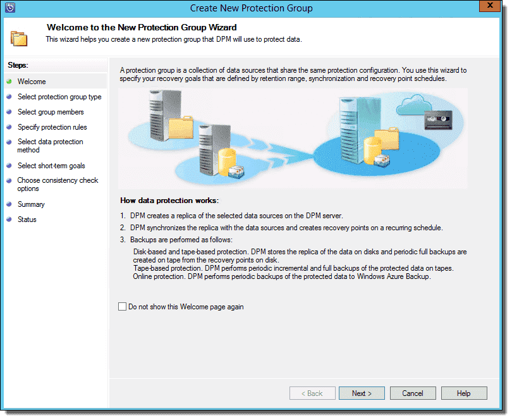
Task: Go to Select protection group type step
Action: pos(59,97)
